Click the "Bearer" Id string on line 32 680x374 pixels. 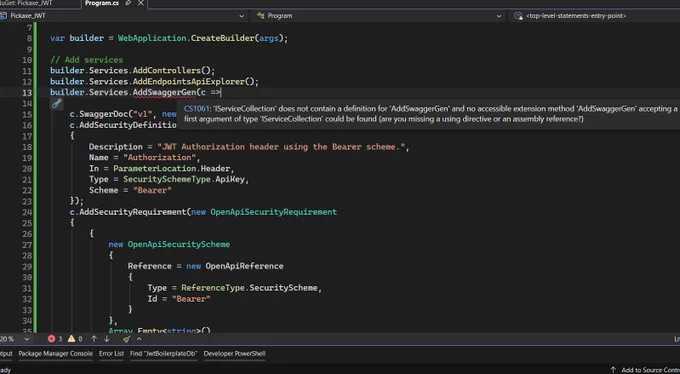click(191, 299)
